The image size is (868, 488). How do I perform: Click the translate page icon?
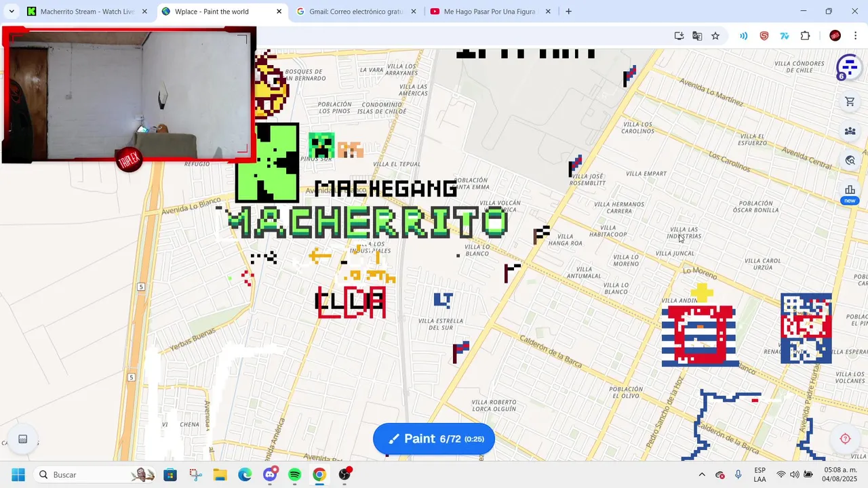tap(697, 36)
